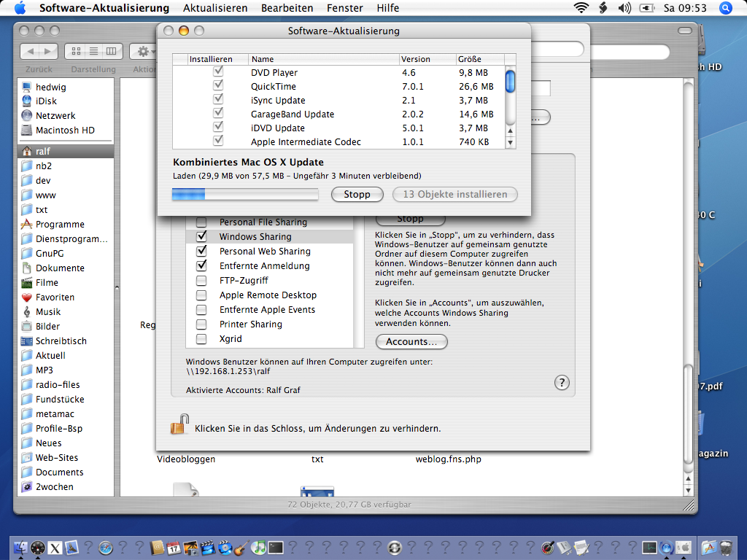Open Activity Monitor in the Dock
This screenshot has width=747, height=560.
[649, 548]
